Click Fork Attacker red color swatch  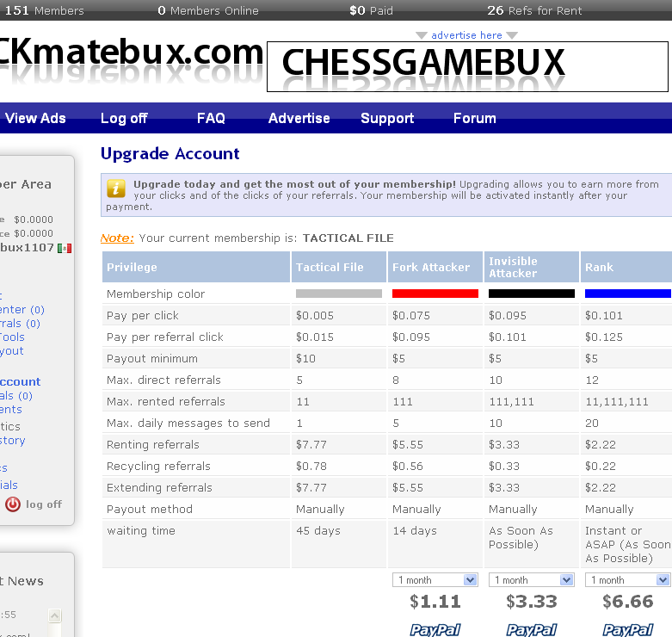(435, 294)
